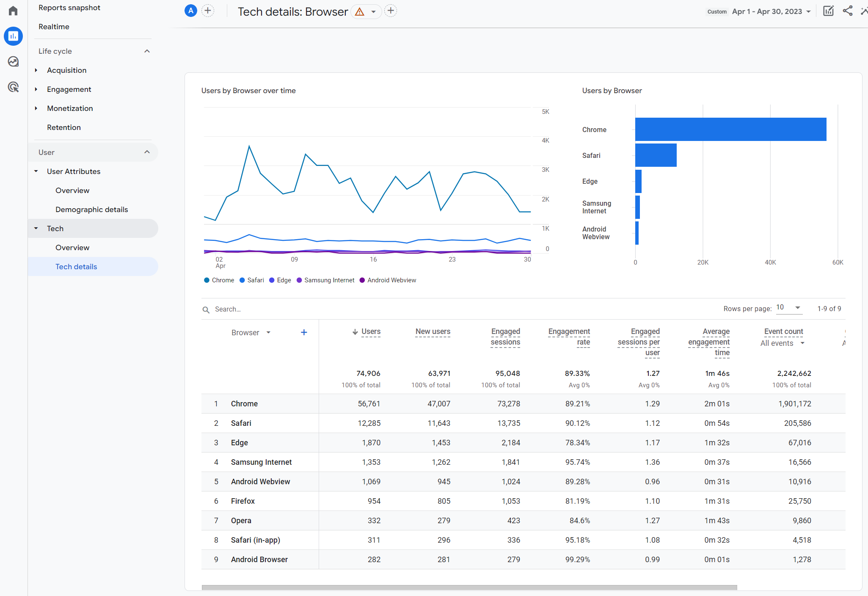The width and height of the screenshot is (868, 596).
Task: Open the Reports icon in left rail
Action: click(13, 36)
